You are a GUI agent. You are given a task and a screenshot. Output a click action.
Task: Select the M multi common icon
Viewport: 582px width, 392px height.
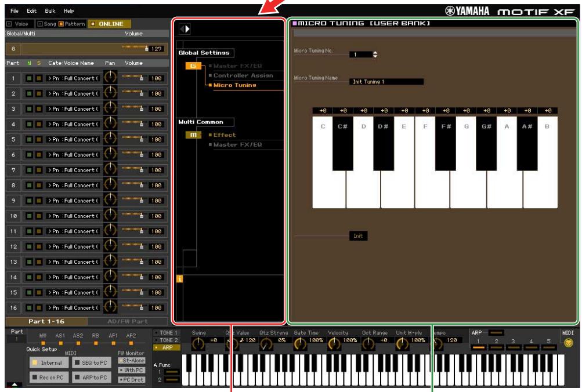(193, 135)
